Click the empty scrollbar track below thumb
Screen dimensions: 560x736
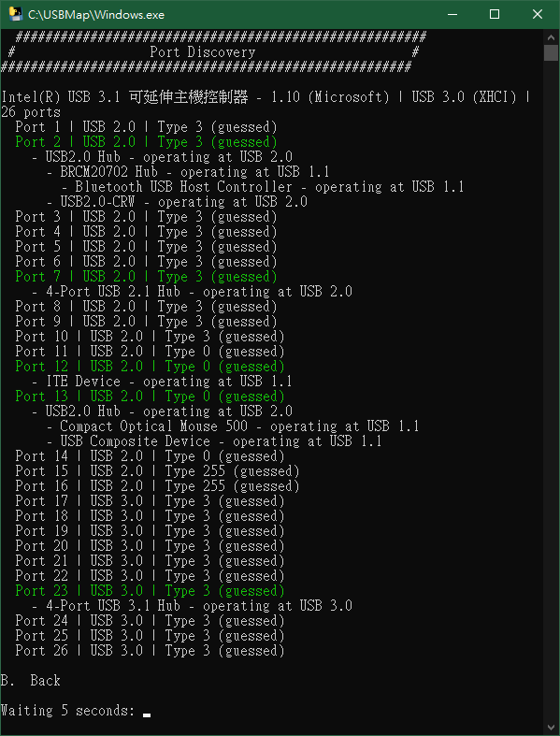pos(551,390)
